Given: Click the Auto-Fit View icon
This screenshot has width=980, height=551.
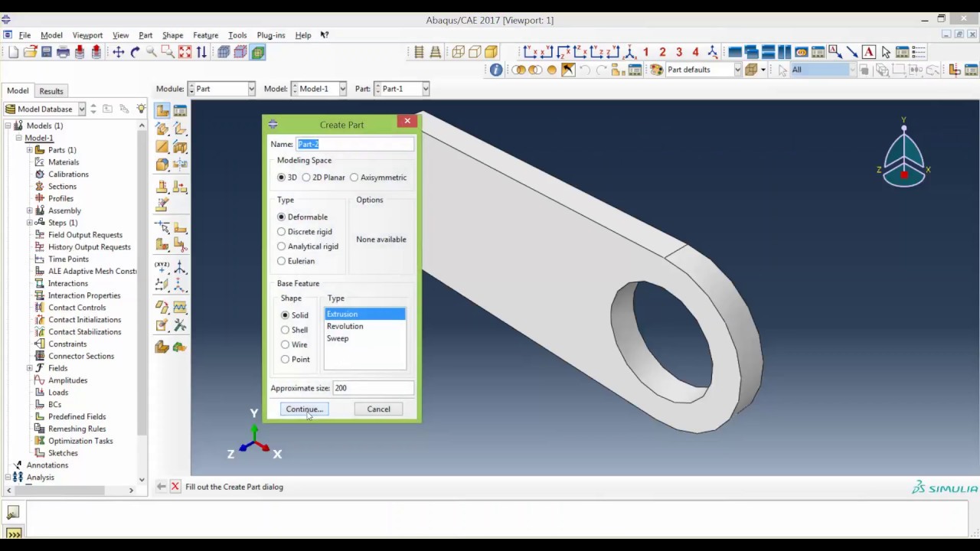Looking at the screenshot, I should [185, 52].
